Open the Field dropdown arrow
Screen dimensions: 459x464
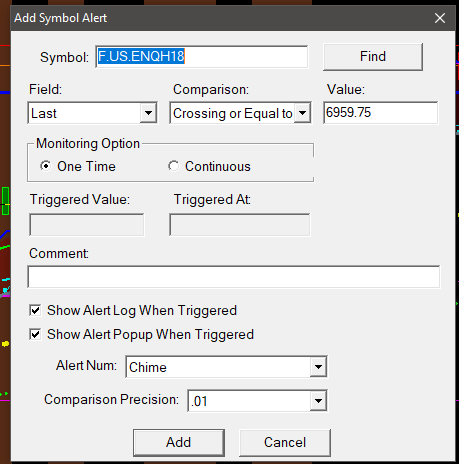pos(148,113)
